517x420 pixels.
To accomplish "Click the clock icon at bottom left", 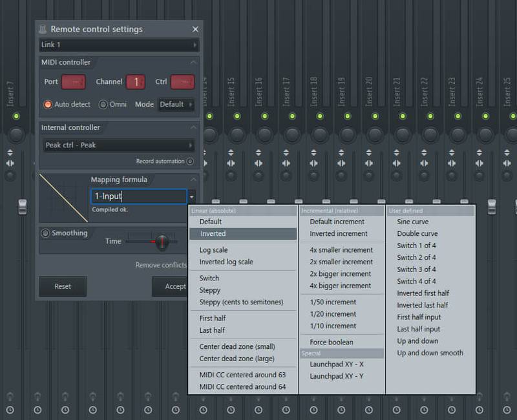I will tap(11, 410).
